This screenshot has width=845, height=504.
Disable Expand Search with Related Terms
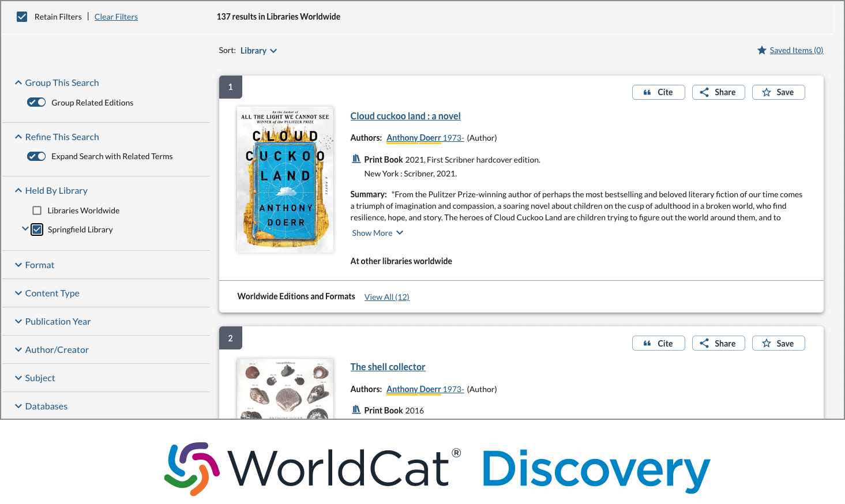tap(36, 156)
